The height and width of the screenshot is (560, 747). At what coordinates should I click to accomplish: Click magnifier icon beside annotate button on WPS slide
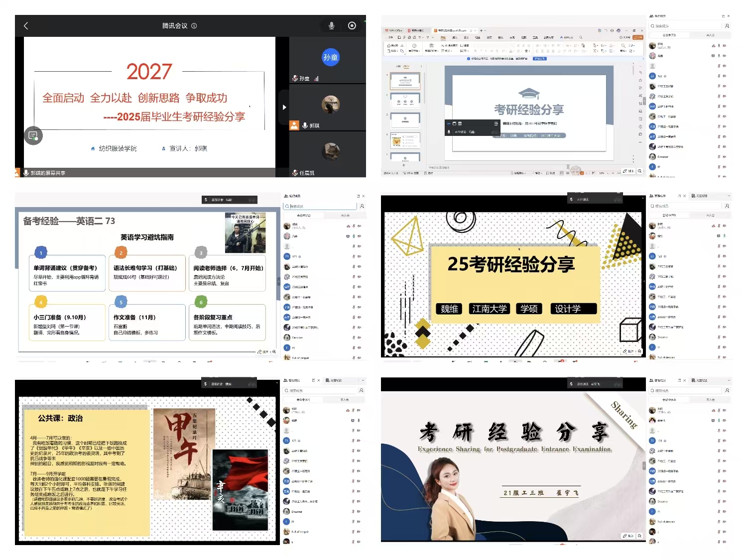639,171
